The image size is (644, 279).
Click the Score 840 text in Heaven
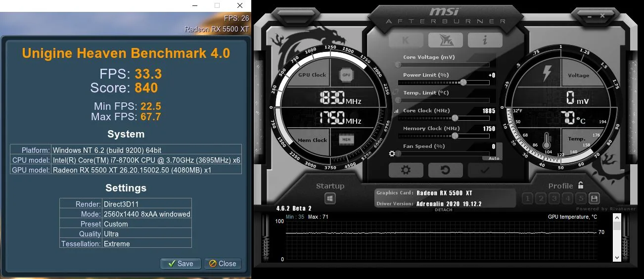click(124, 88)
